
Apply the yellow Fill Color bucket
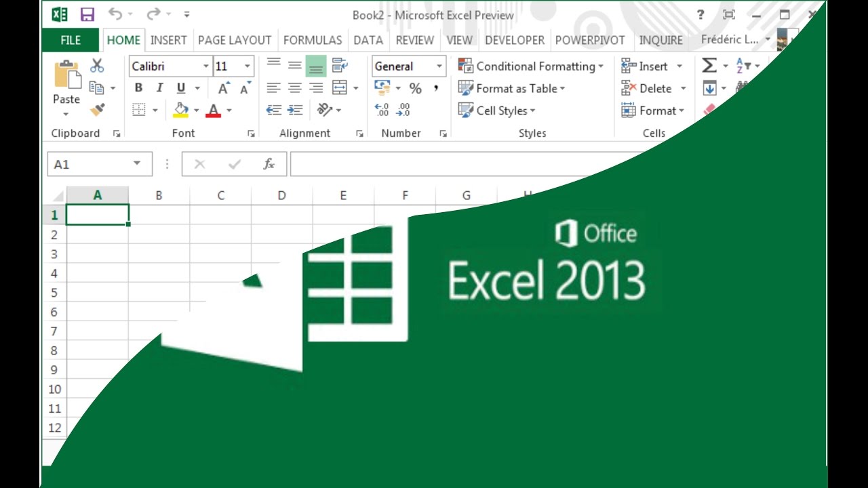(181, 110)
